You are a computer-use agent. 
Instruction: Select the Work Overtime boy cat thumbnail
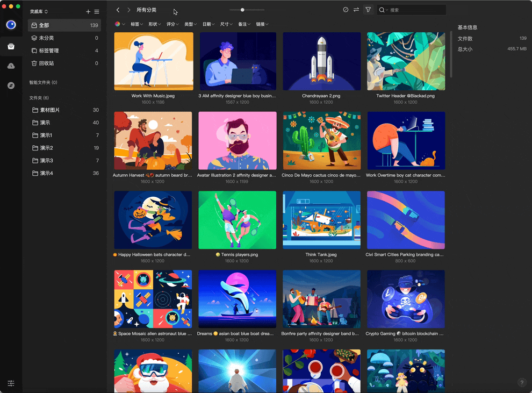[406, 140]
